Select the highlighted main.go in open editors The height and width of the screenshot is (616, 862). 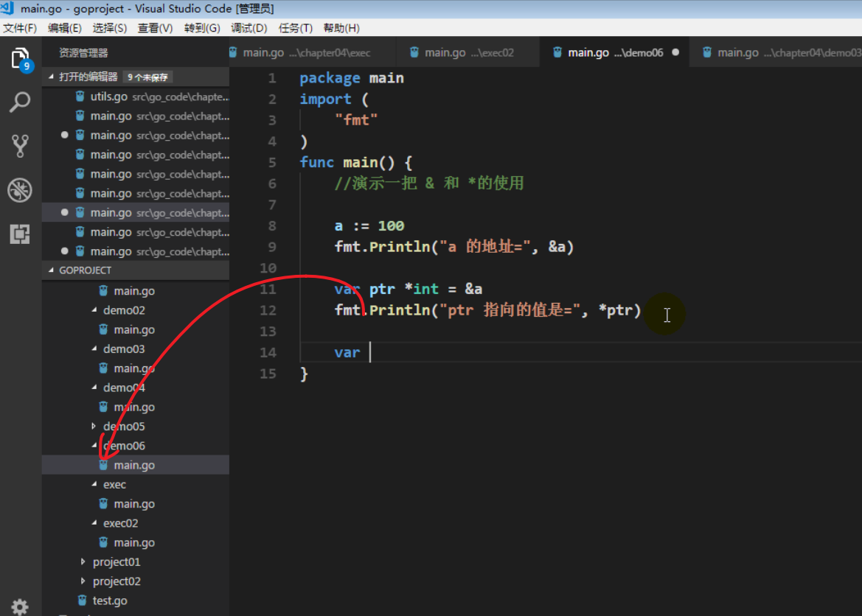pyautogui.click(x=136, y=213)
